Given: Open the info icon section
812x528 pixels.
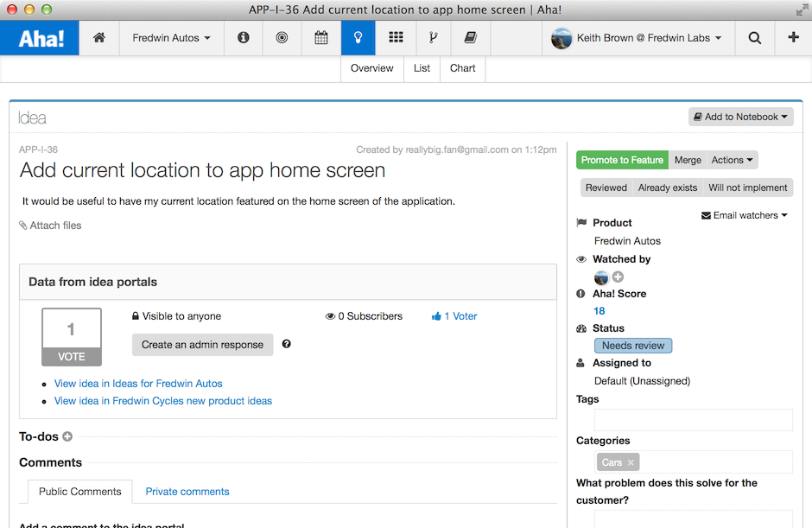Looking at the screenshot, I should coord(244,37).
